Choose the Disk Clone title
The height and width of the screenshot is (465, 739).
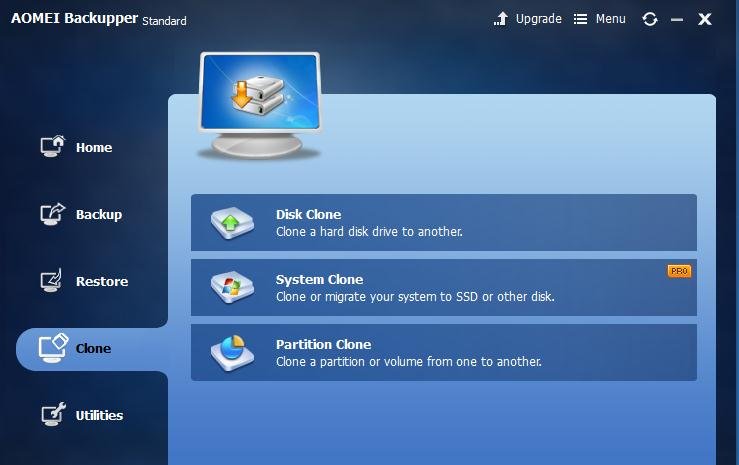point(308,214)
